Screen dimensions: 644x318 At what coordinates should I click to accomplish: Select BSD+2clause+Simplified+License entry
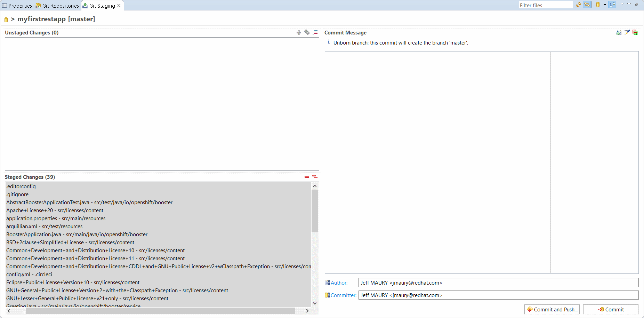(x=158, y=243)
